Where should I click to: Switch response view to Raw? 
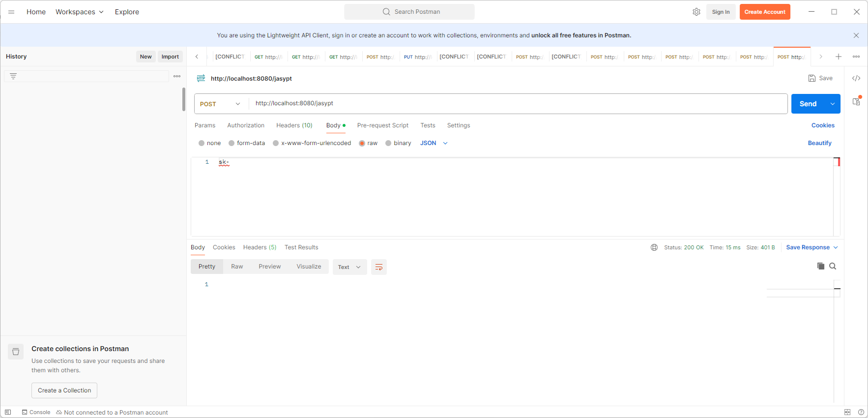[237, 267]
